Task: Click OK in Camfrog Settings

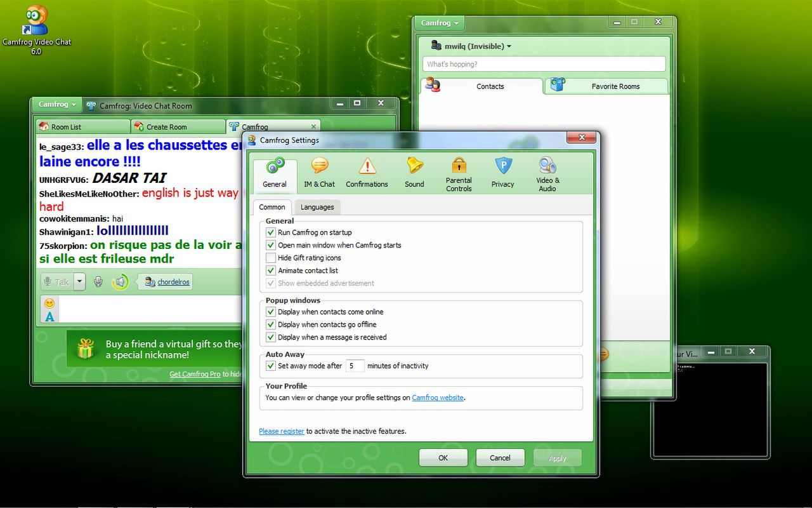Action: pyautogui.click(x=443, y=458)
